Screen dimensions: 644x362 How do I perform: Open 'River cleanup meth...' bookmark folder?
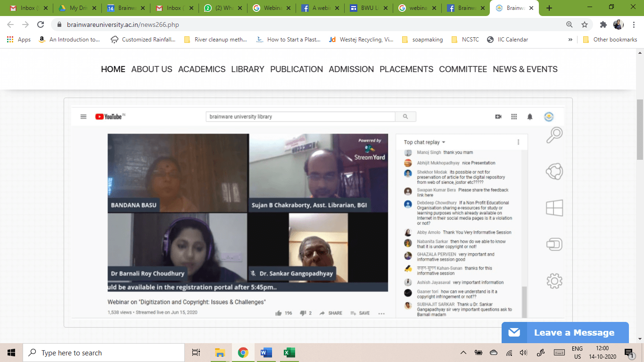coord(215,40)
